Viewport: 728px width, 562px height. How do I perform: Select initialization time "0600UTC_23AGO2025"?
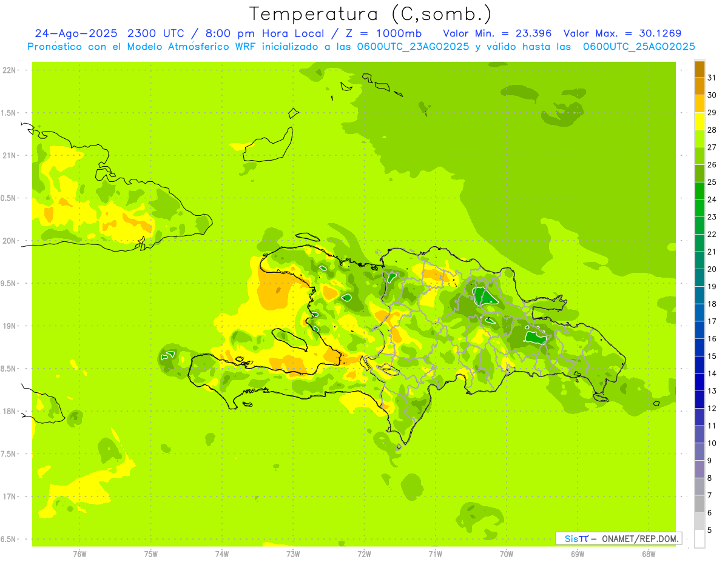pyautogui.click(x=413, y=47)
